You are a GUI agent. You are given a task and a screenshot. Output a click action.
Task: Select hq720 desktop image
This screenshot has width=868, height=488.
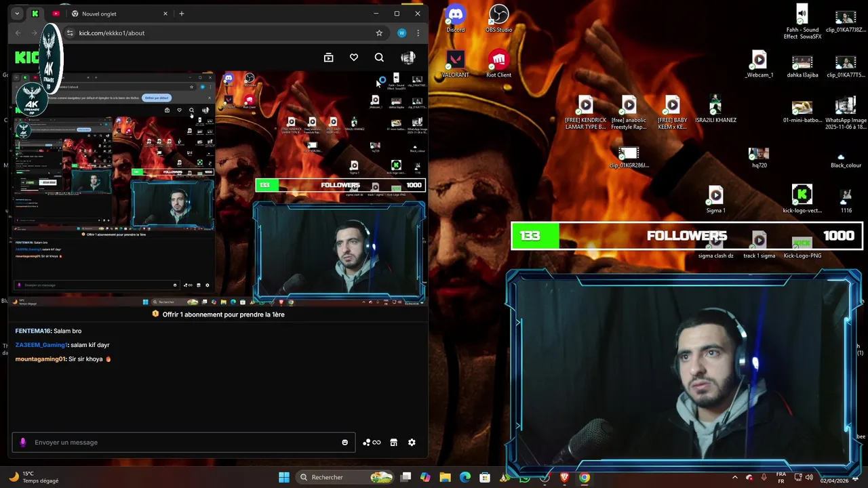pyautogui.click(x=759, y=157)
